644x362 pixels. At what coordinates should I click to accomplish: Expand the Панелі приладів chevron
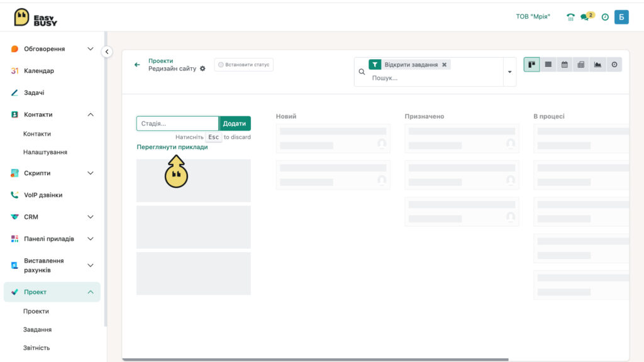[91, 239]
